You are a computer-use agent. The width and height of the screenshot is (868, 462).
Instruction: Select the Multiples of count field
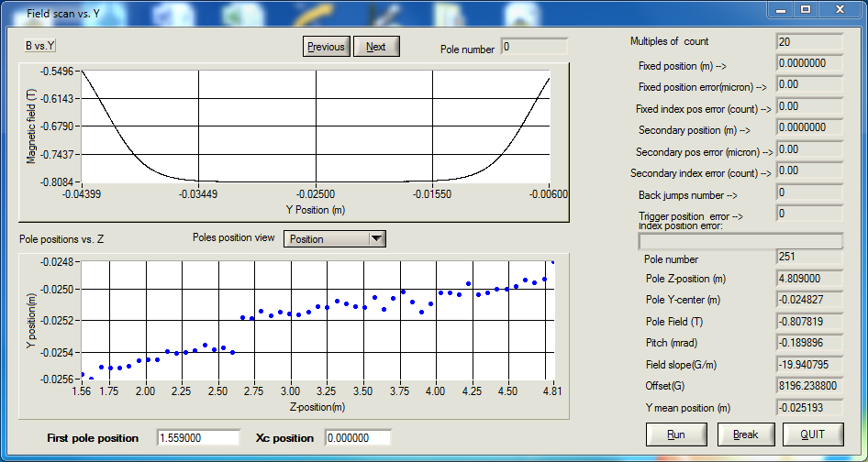tap(808, 42)
